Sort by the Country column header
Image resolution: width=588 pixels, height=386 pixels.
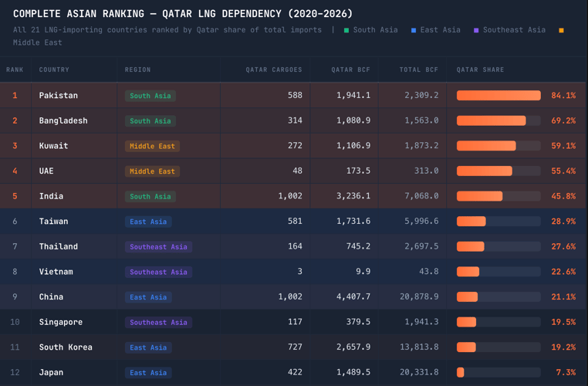click(x=54, y=69)
